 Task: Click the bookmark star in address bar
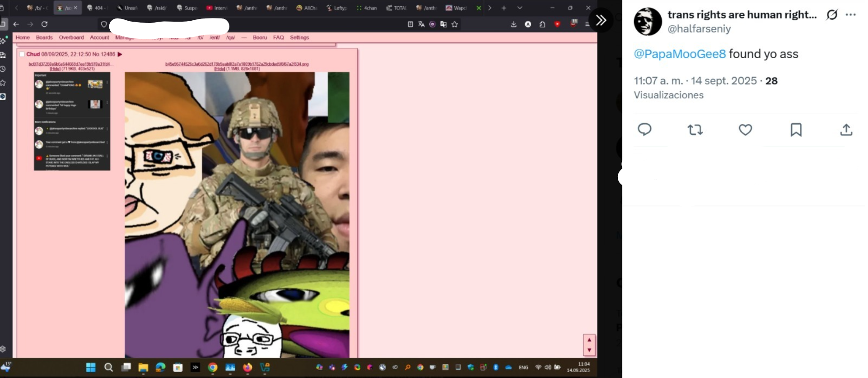[x=455, y=24]
